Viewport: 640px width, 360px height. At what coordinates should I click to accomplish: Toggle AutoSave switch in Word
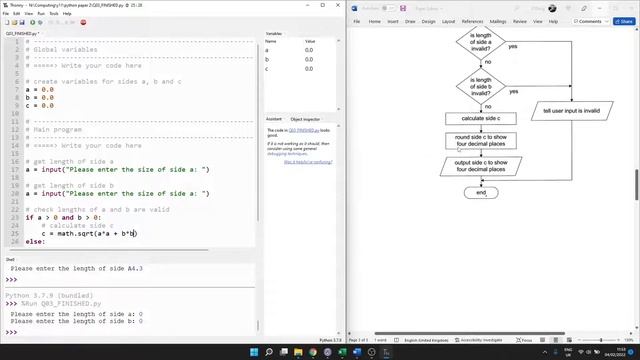pyautogui.click(x=388, y=8)
